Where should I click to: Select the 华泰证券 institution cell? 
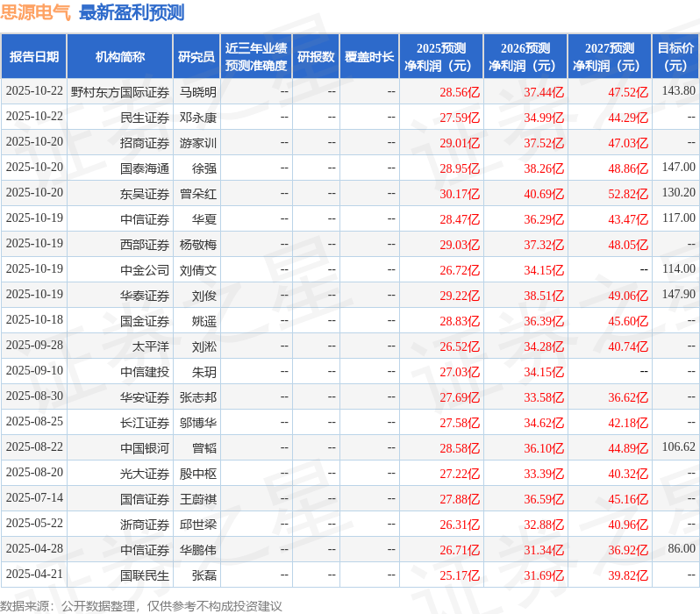(119, 296)
